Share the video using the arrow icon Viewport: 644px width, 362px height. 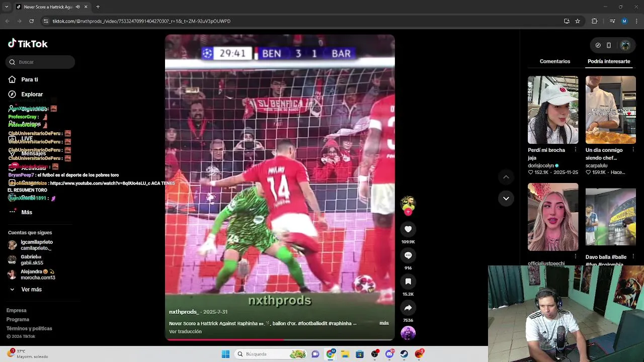point(408,308)
